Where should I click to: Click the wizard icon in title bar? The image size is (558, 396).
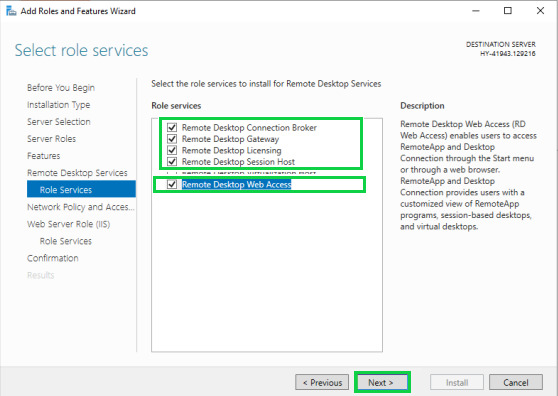[x=11, y=11]
